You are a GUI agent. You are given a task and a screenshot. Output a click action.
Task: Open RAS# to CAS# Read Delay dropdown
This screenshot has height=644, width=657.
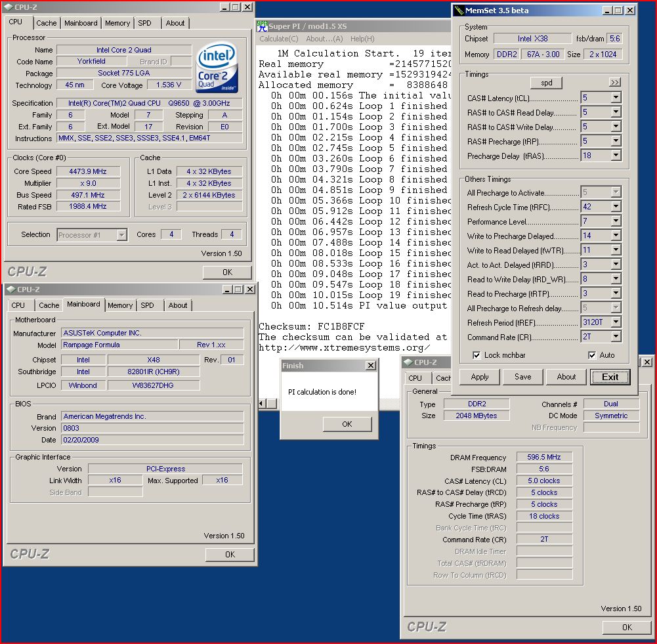point(616,112)
